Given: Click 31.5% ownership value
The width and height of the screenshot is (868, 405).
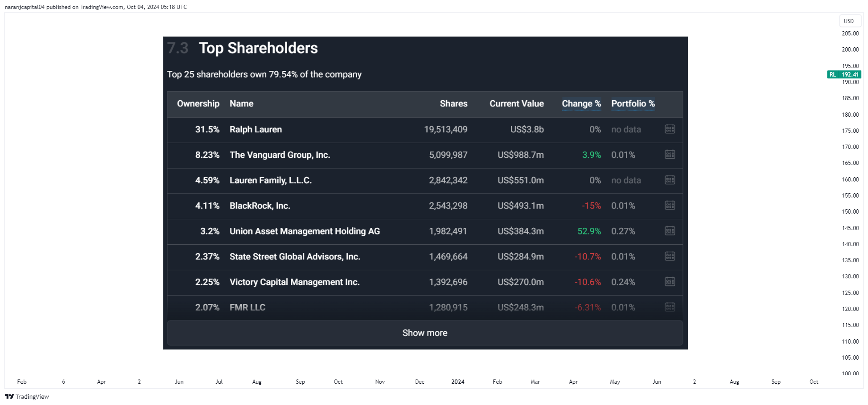Looking at the screenshot, I should pyautogui.click(x=207, y=129).
